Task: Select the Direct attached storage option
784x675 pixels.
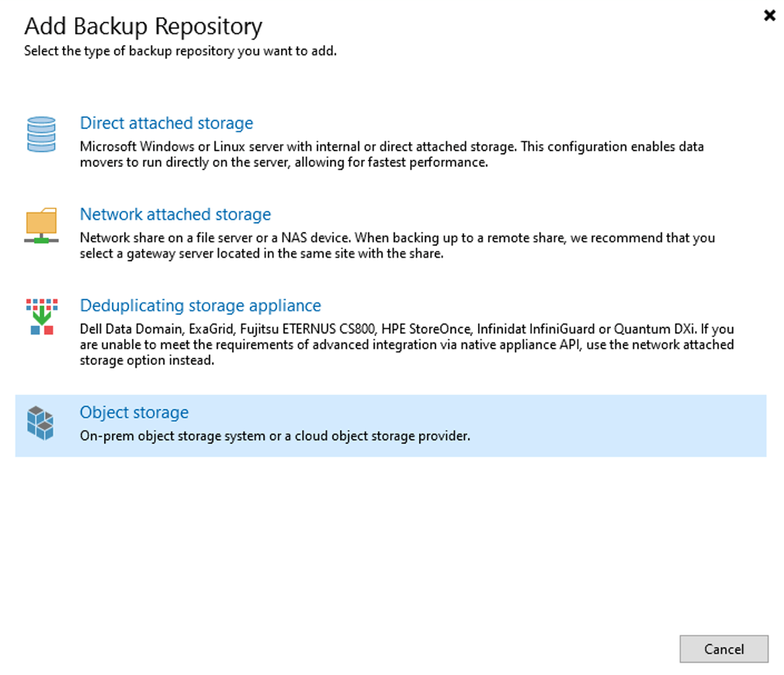Action: click(x=166, y=123)
